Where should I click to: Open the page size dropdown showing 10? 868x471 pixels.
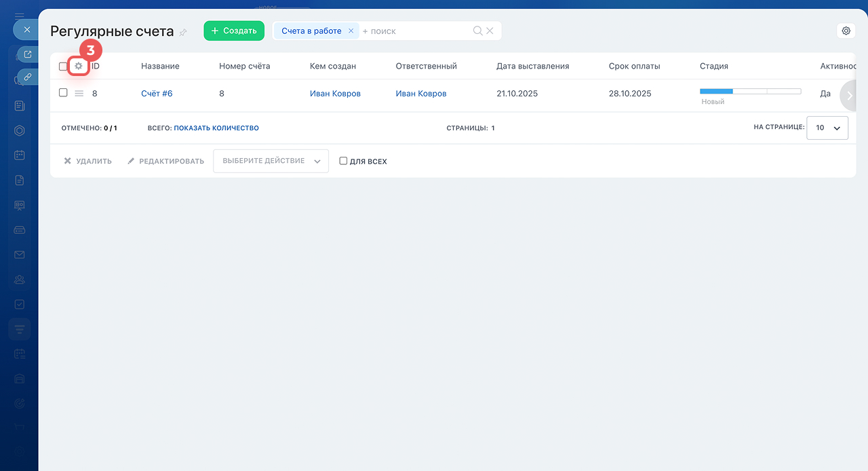[827, 128]
